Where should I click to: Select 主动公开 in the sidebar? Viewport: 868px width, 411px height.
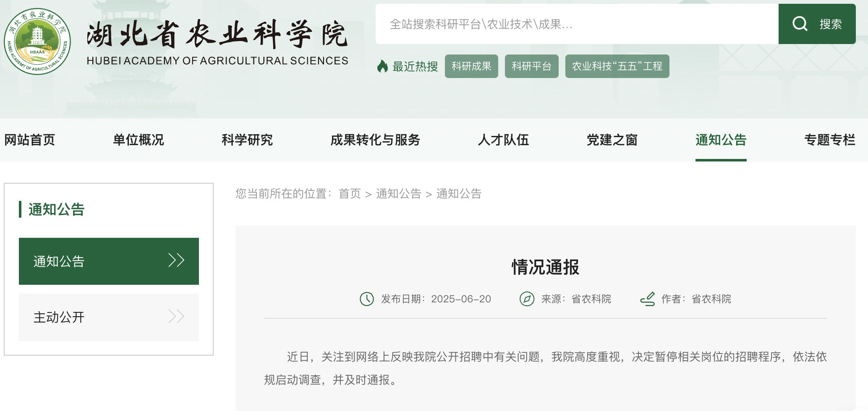tap(109, 317)
